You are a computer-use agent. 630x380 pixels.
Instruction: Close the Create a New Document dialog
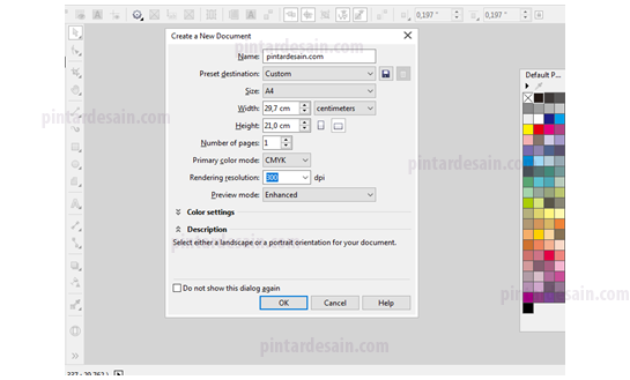click(x=407, y=35)
